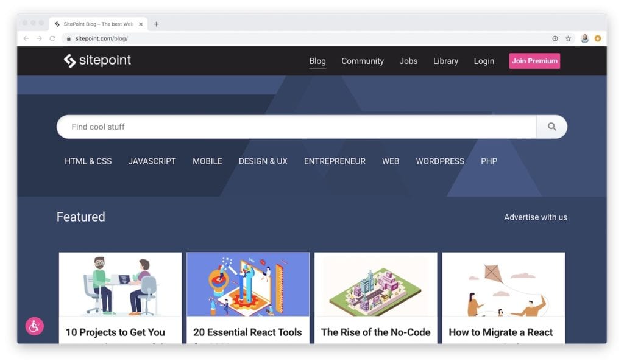
Task: Click the SitePoint logo
Action: (x=97, y=60)
